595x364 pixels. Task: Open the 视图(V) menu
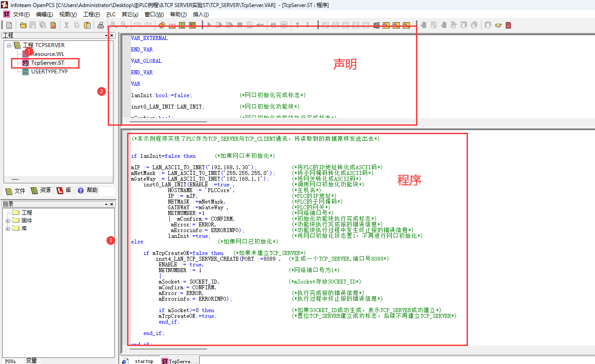[68, 15]
